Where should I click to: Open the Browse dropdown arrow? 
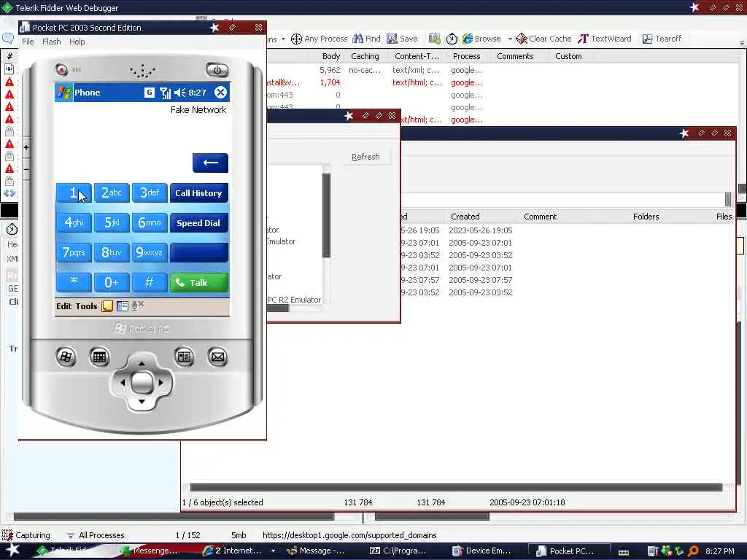click(x=510, y=39)
